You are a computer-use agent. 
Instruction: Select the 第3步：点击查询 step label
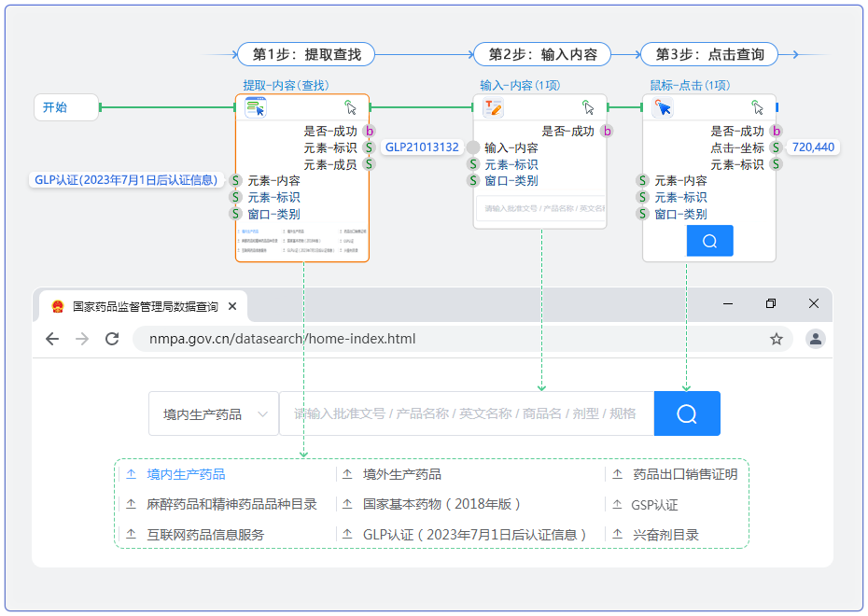pyautogui.click(x=709, y=55)
